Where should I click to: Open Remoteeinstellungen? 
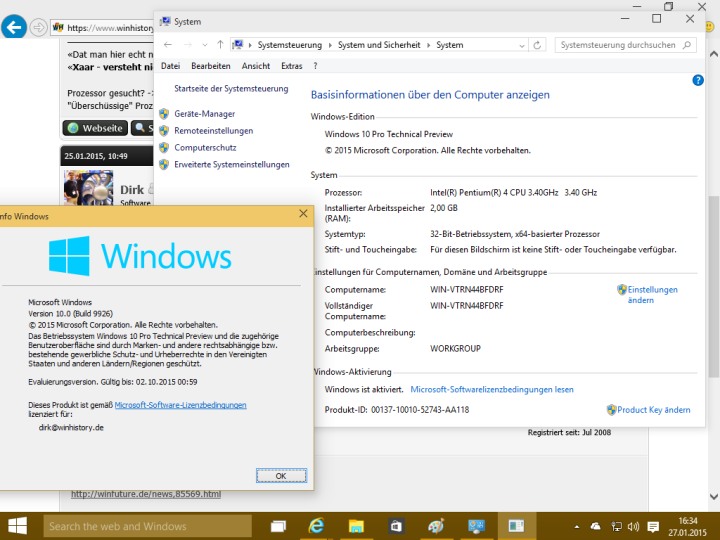coord(214,130)
